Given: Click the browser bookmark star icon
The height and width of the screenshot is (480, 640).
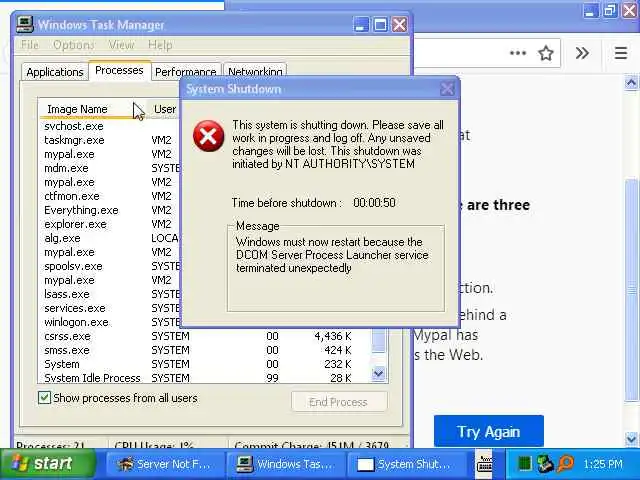Looking at the screenshot, I should [545, 53].
